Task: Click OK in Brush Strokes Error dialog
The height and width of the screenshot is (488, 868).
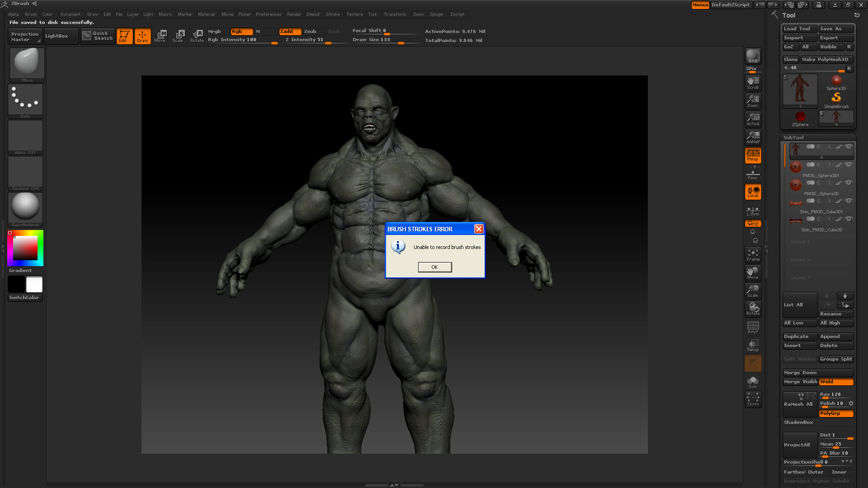Action: coord(434,267)
